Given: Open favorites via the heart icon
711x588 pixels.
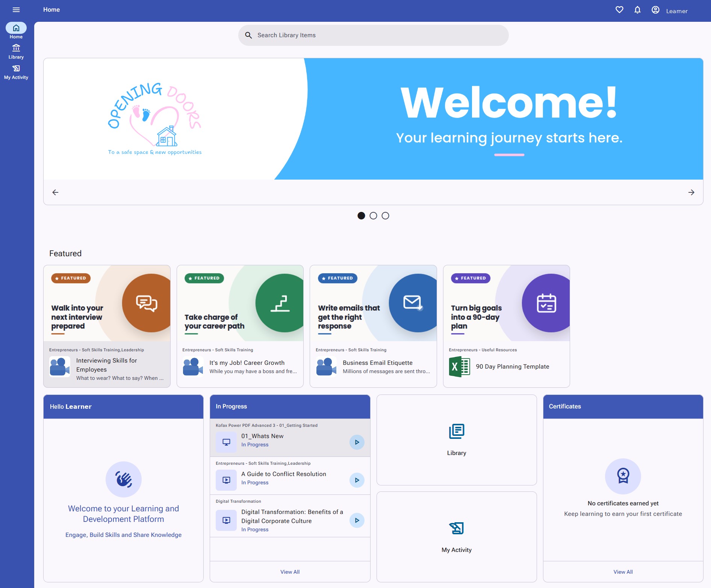Looking at the screenshot, I should pos(619,10).
